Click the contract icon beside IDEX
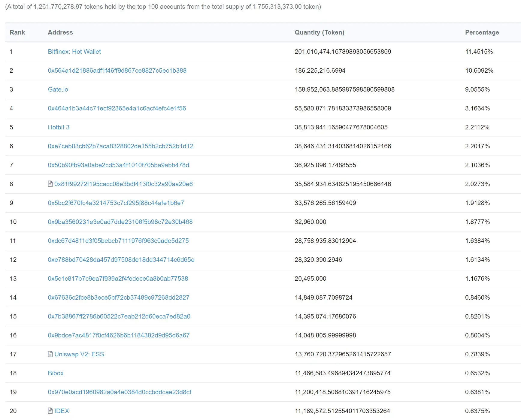The width and height of the screenshot is (521, 420). click(50, 411)
